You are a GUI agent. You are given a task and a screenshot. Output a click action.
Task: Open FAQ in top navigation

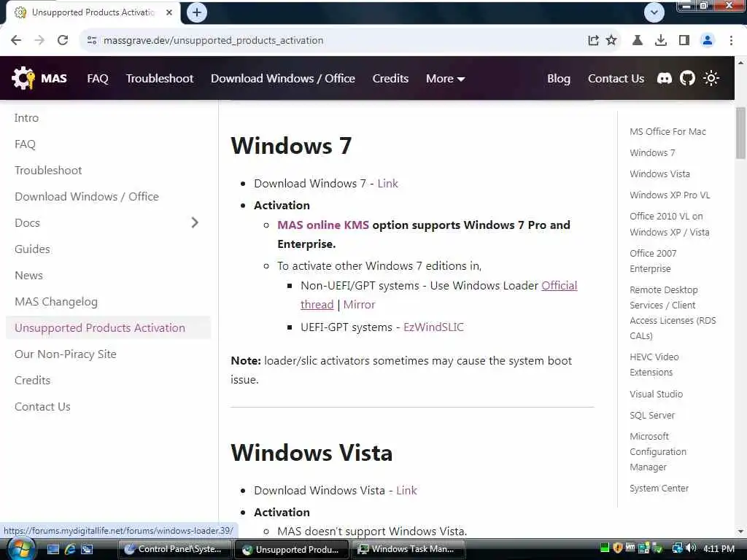point(98,79)
